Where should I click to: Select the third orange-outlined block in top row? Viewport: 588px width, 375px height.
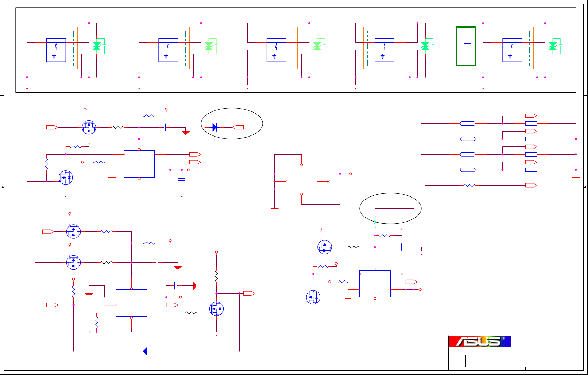click(276, 48)
